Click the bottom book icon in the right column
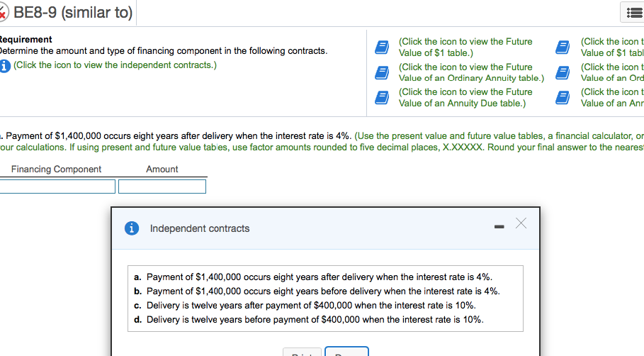 (x=563, y=97)
